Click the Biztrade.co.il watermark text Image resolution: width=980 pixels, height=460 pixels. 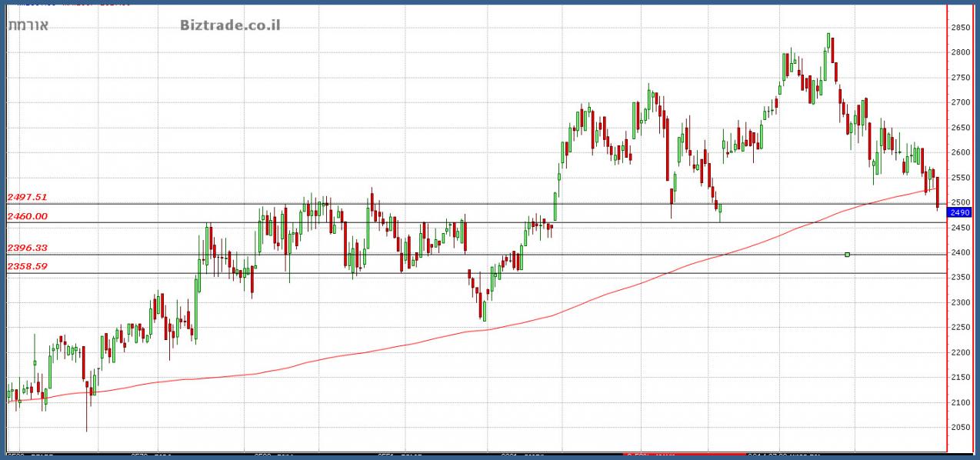click(x=229, y=25)
